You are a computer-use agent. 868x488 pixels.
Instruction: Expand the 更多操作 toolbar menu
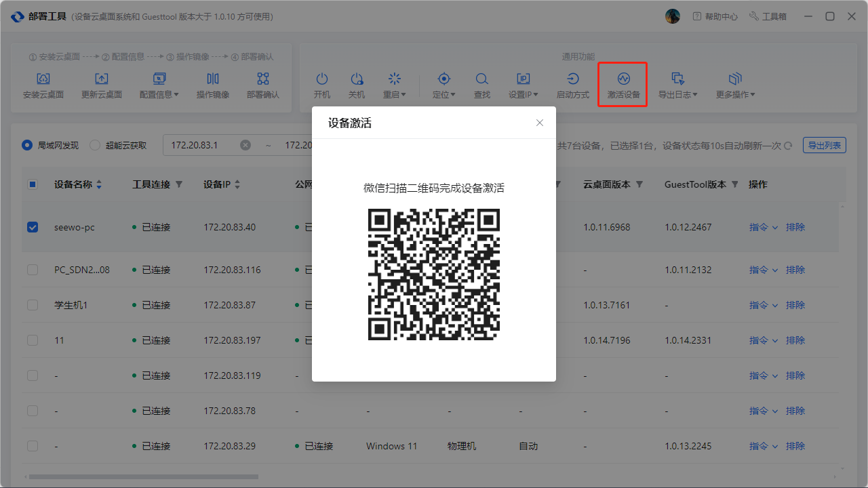pyautogui.click(x=736, y=86)
